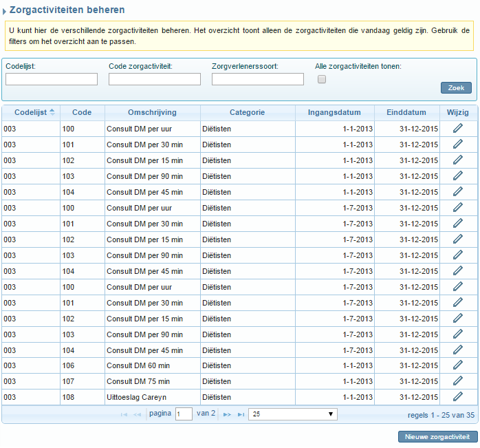Image resolution: width=480 pixels, height=448 pixels.
Task: Click regels 1 - 25 van 35 text
Action: 441,415
